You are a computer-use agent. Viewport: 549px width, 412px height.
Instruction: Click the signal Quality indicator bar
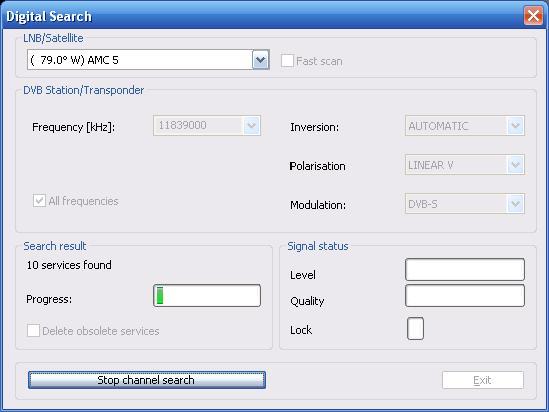point(465,295)
